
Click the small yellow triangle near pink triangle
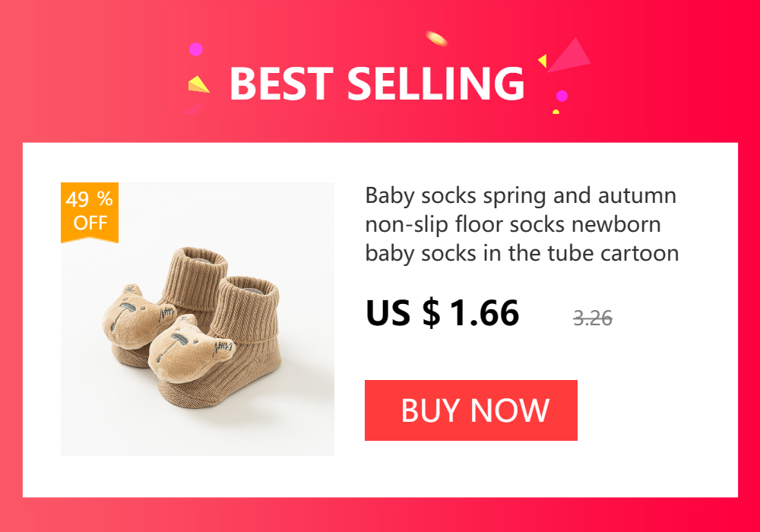(543, 61)
